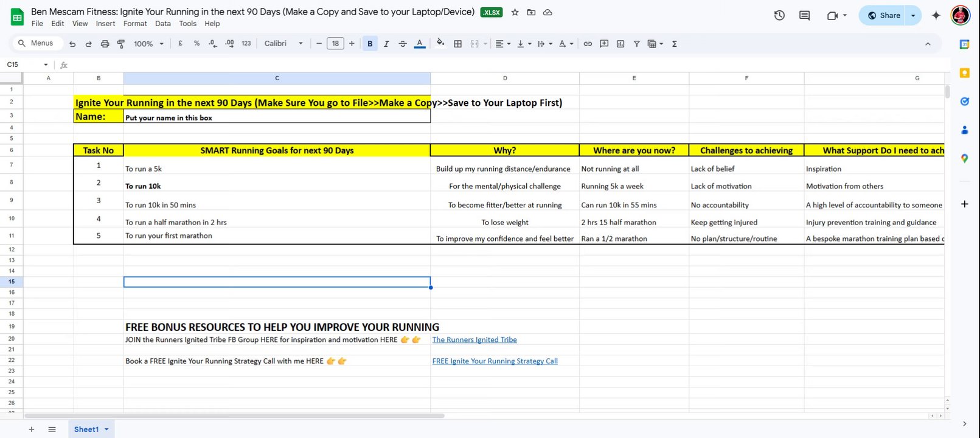Open the 123 more formats dropdown
This screenshot has height=438, width=980.
coord(246,43)
